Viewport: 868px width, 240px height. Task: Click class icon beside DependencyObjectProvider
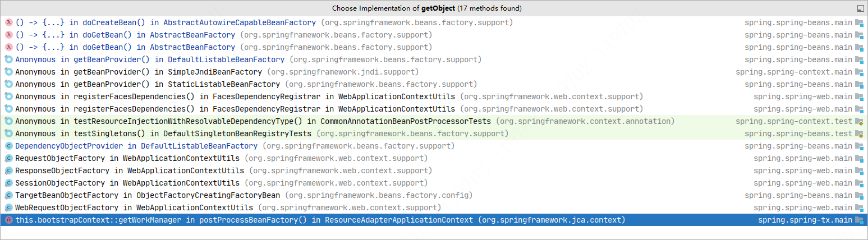click(8, 146)
